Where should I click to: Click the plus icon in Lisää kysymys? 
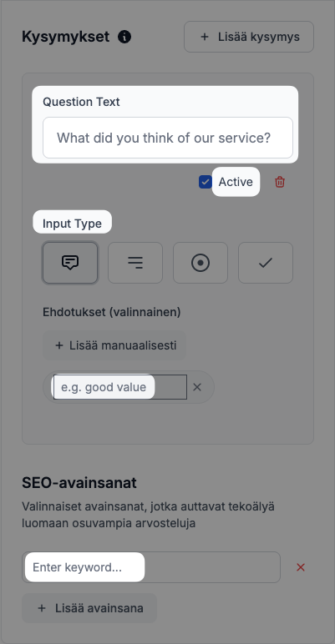point(204,37)
